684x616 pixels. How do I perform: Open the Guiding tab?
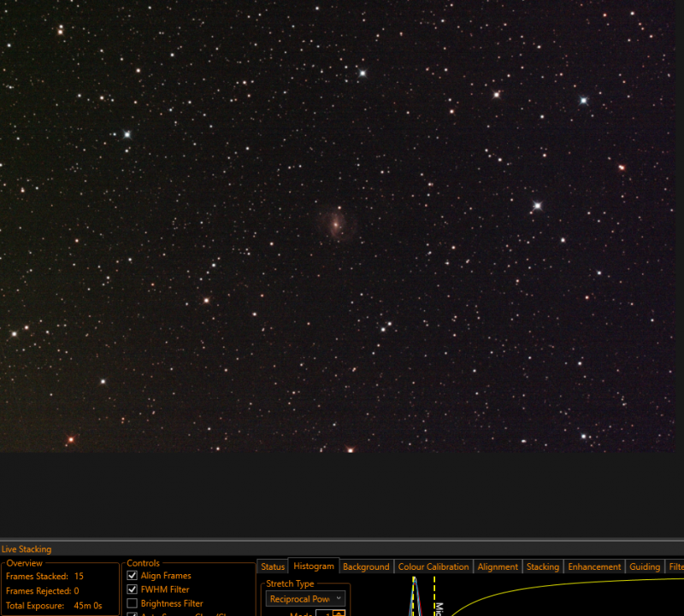click(645, 566)
